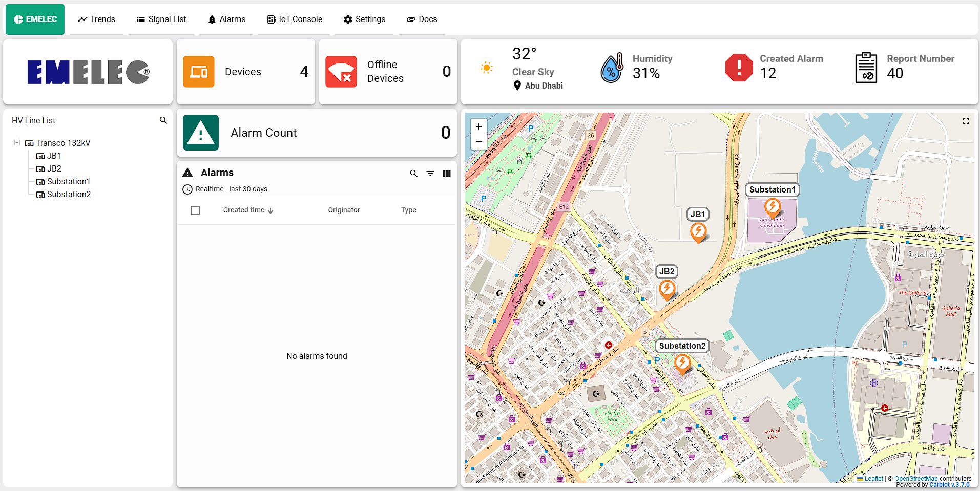Screen dimensions: 980x491
Task: Go to the IoT Console menu
Action: [x=295, y=19]
